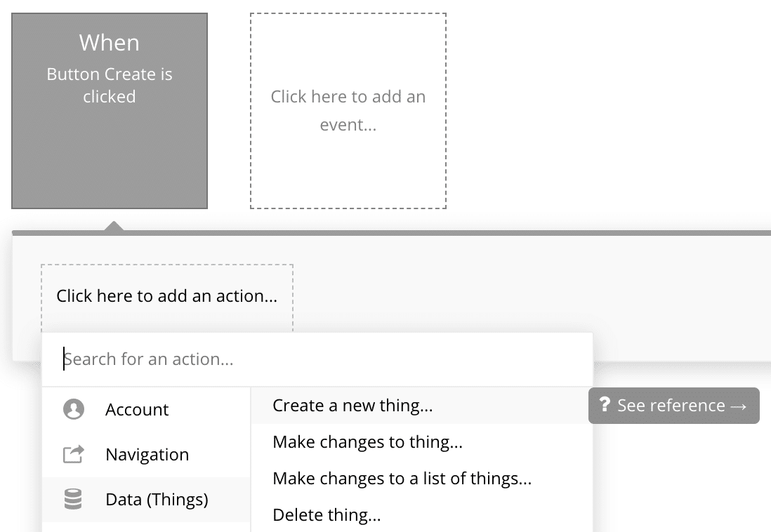Viewport: 771px width, 532px height.
Task: Pick "Make changes to a list of things..."
Action: tap(402, 479)
